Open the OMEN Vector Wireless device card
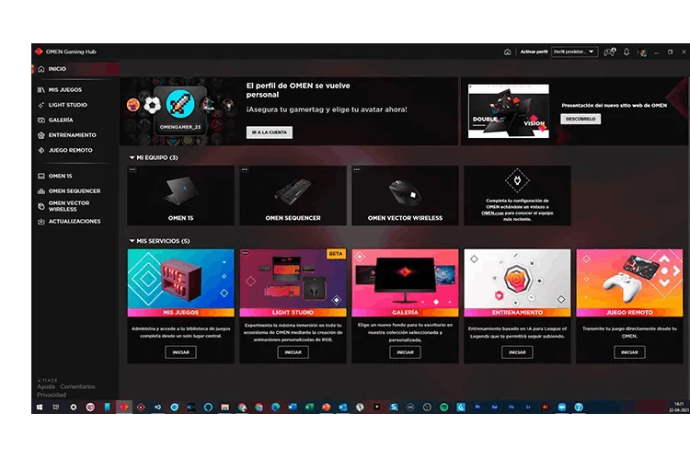Image resolution: width=690 pixels, height=460 pixels. pyautogui.click(x=405, y=195)
